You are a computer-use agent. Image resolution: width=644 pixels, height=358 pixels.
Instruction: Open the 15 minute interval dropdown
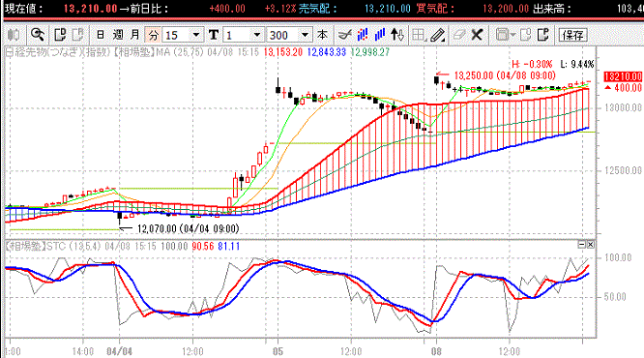click(x=196, y=35)
